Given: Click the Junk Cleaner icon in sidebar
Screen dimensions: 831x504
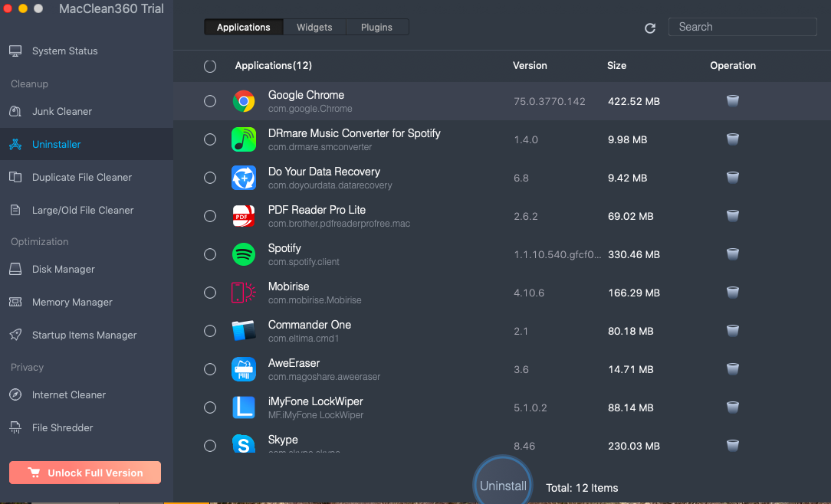Looking at the screenshot, I should point(15,112).
